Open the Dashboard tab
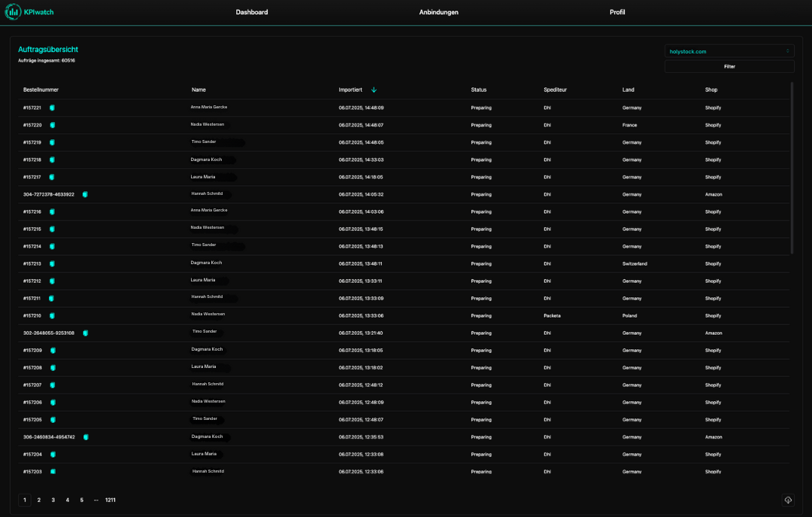The width and height of the screenshot is (812, 517). pos(251,12)
